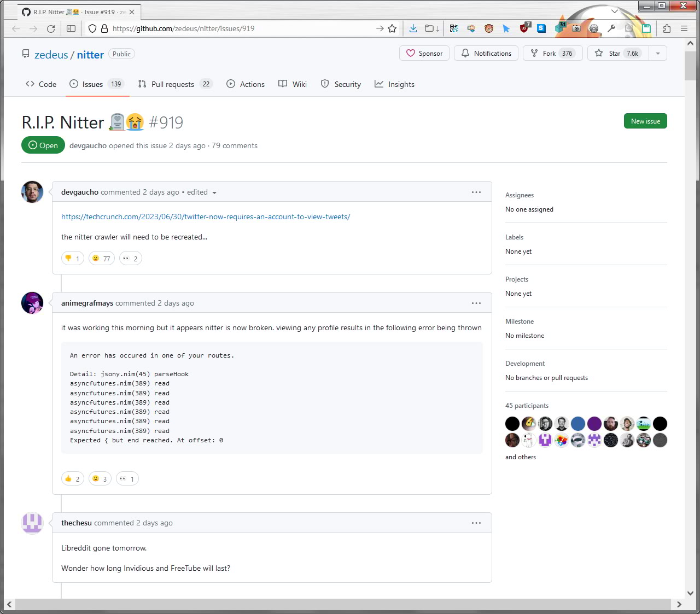Click the blue S extension icon

point(541,28)
